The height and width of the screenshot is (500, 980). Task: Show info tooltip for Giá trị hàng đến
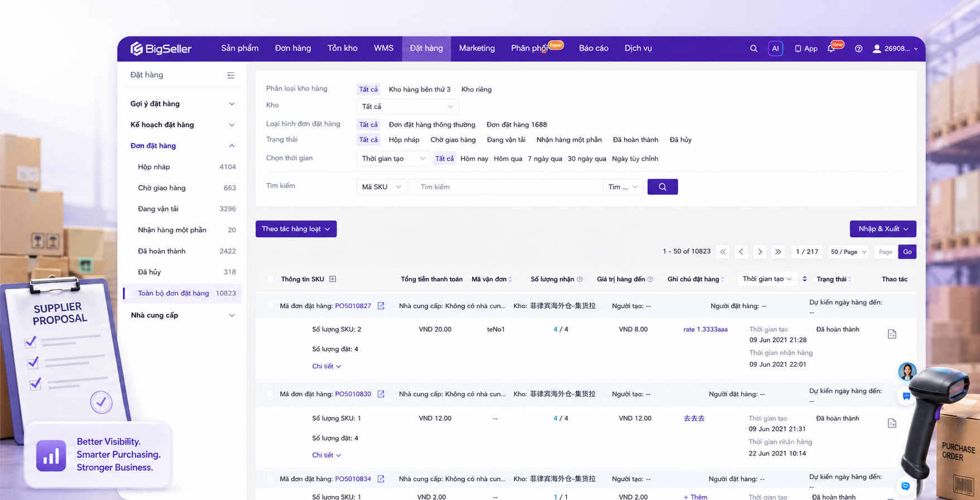650,280
